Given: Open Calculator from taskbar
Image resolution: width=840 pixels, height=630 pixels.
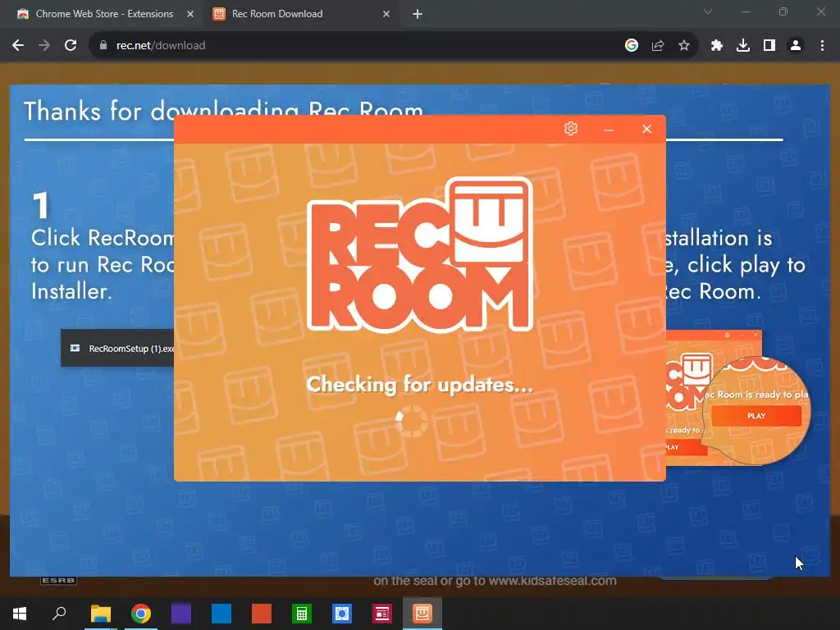Looking at the screenshot, I should (302, 614).
